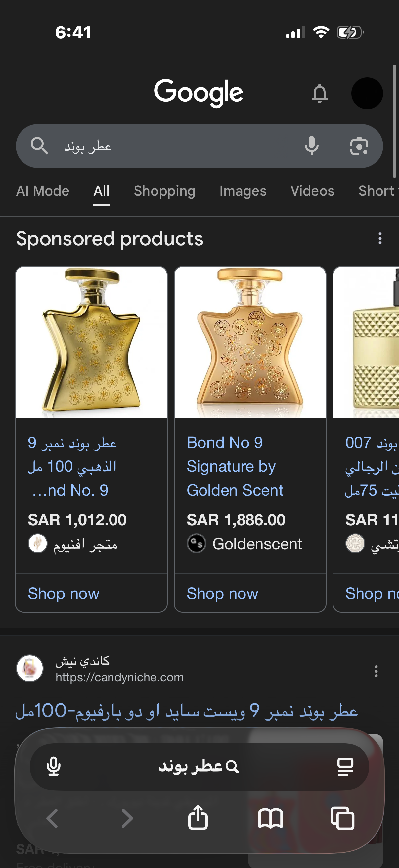The width and height of the screenshot is (399, 868).
Task: Tap Shop now under the Goldenscent product
Action: pos(222,593)
